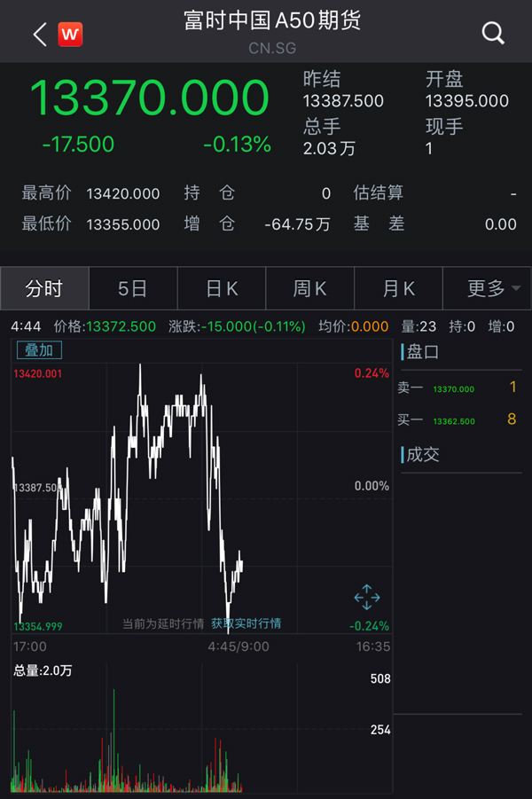Screen dimensions: 532x799
Task: Select the 月K chart tab
Action: point(399,288)
